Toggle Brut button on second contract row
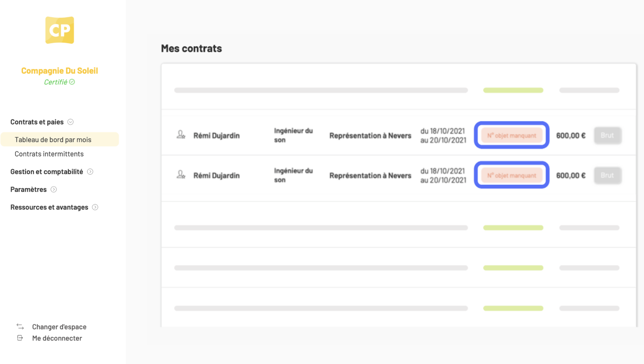 607,175
